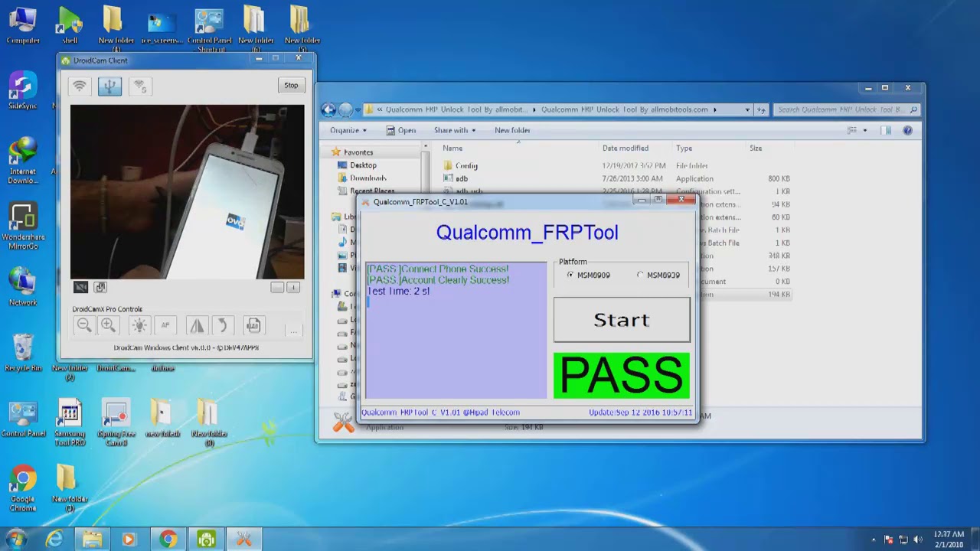Viewport: 980px width, 551px height.
Task: Toggle the video preview camera icon
Action: coord(80,287)
